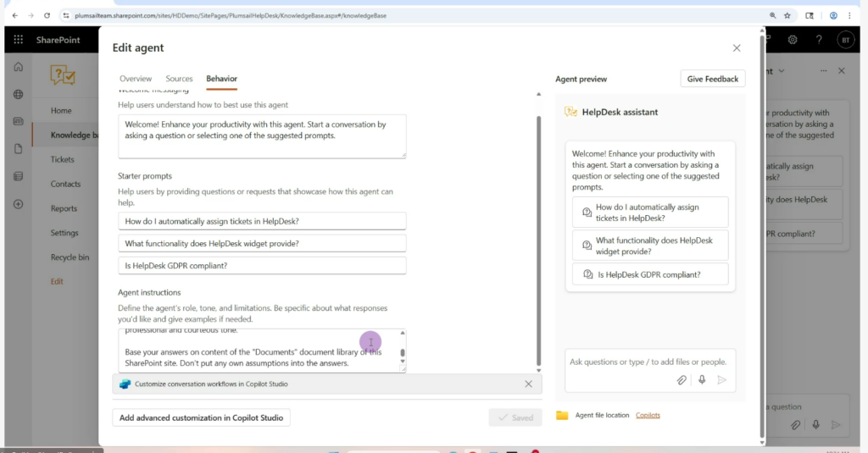Screen dimensions: 868x453
Task: Open browser three-dot menu
Action: (849, 15)
